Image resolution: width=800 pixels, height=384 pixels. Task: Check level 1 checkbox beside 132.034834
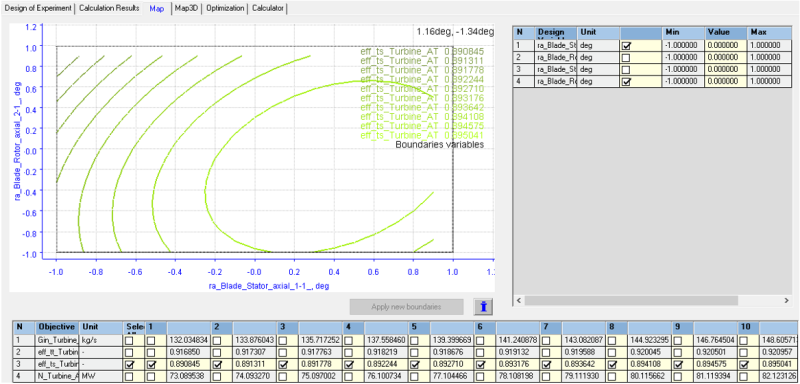click(x=152, y=340)
